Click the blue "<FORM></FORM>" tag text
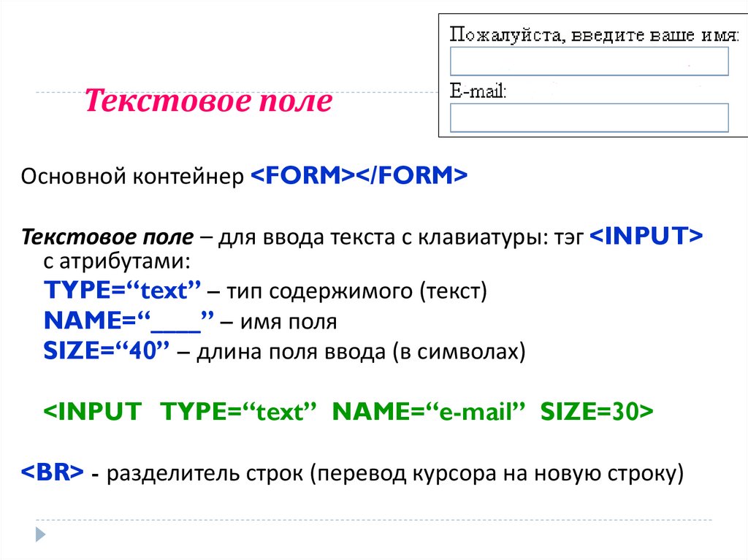Screen dimensions: 748x560 point(359,175)
